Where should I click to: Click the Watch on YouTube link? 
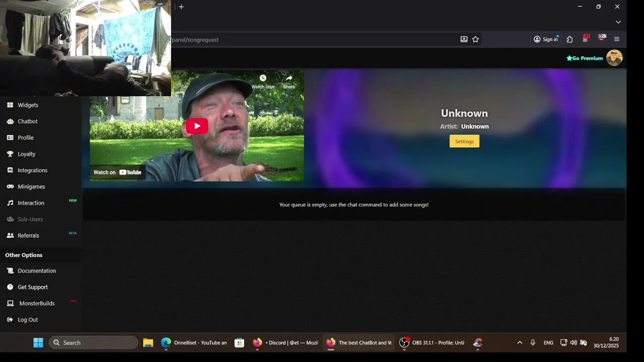click(117, 172)
